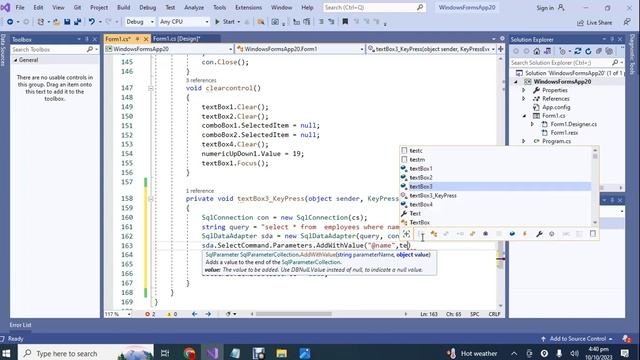Click the Windows Start button
Image resolution: width=640 pixels, height=360 pixels.
[x=6, y=353]
